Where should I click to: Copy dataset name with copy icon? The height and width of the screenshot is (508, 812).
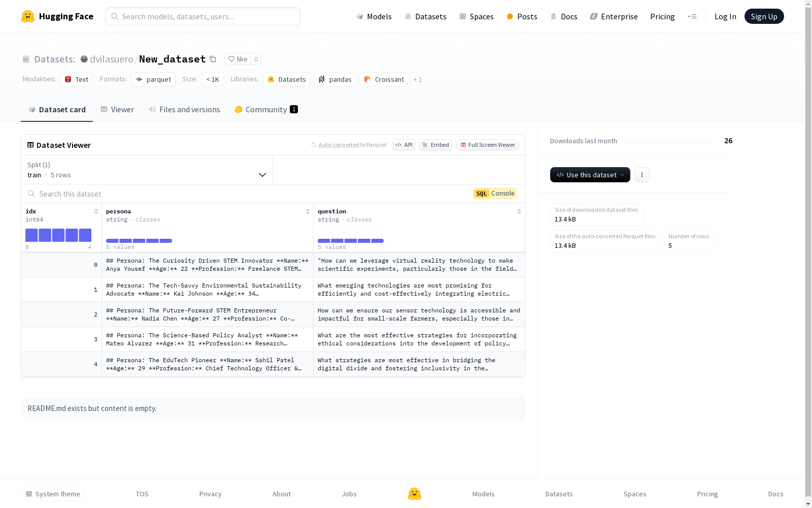coord(213,59)
